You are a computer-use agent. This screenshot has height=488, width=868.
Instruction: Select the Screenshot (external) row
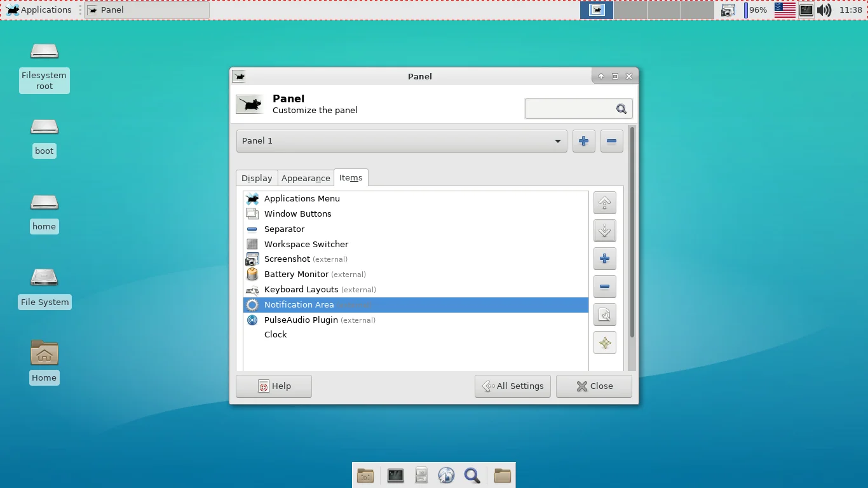pyautogui.click(x=416, y=259)
